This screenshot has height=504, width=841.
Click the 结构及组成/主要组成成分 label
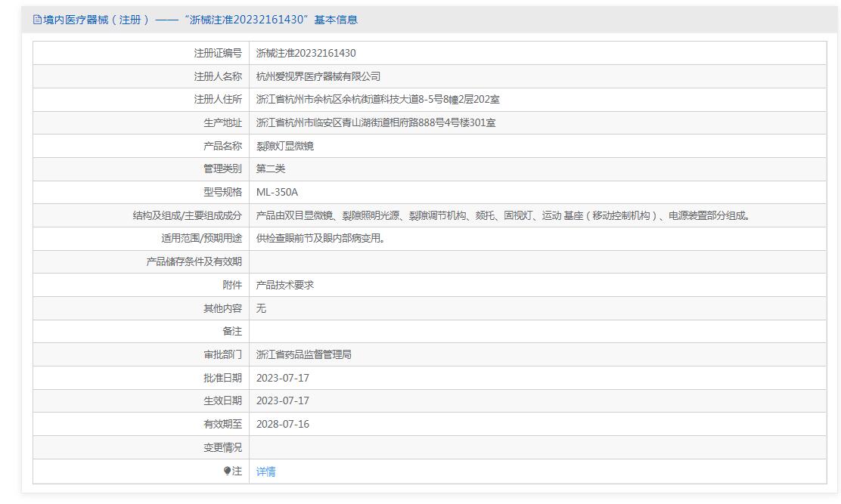tap(188, 215)
